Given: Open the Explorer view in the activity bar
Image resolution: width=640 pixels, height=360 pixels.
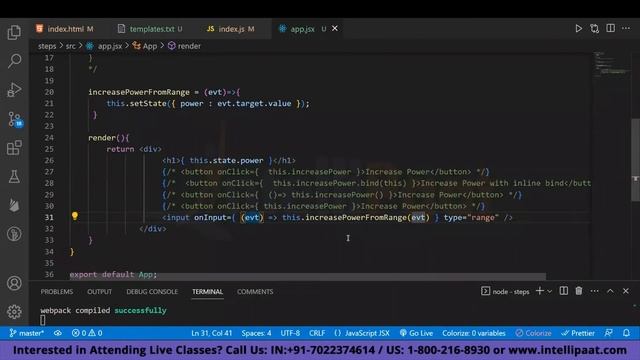Looking at the screenshot, I should point(14,32).
